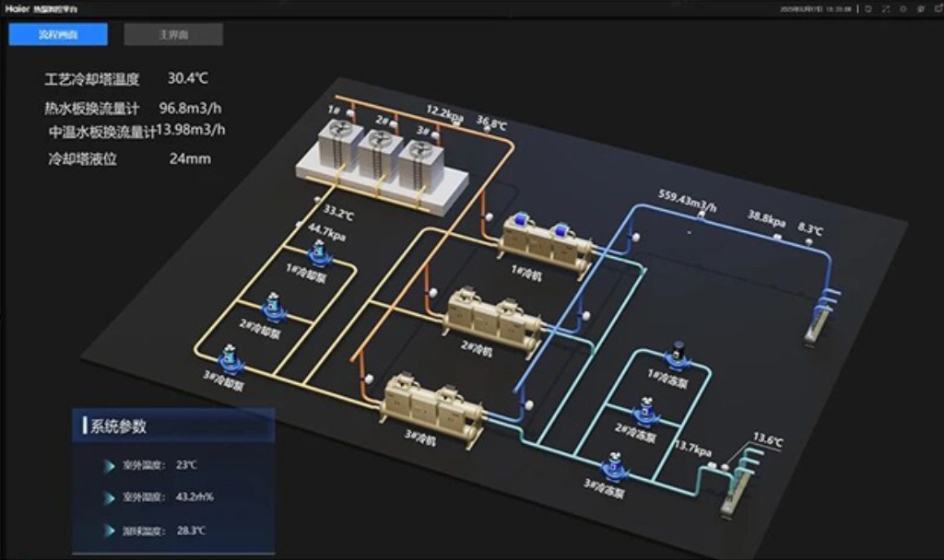Select the 1#冷冻泵 pump icon
Image resolution: width=944 pixels, height=560 pixels.
coord(678,355)
